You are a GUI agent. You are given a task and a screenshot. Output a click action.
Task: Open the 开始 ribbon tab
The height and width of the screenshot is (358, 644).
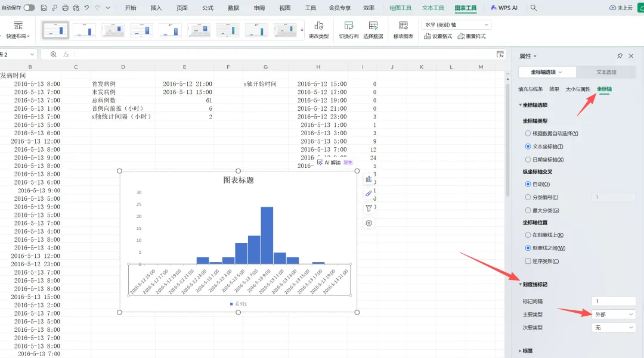click(131, 8)
